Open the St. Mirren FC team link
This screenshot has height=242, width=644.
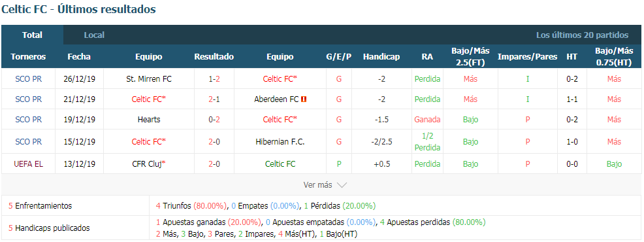pyautogui.click(x=149, y=78)
